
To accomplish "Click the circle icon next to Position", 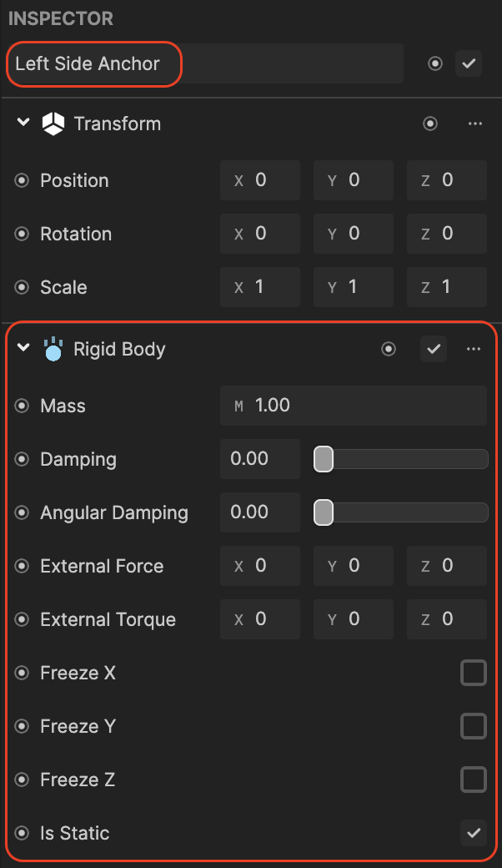I will coord(22,180).
